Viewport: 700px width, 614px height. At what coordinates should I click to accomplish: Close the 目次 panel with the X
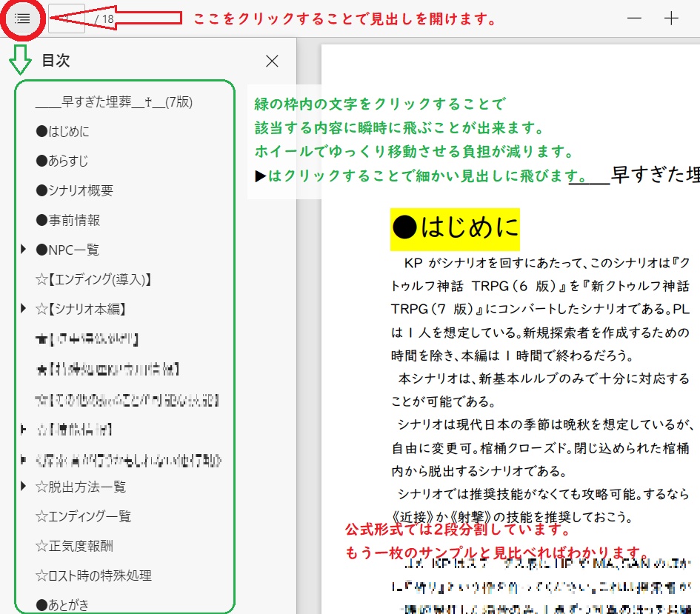click(x=271, y=61)
